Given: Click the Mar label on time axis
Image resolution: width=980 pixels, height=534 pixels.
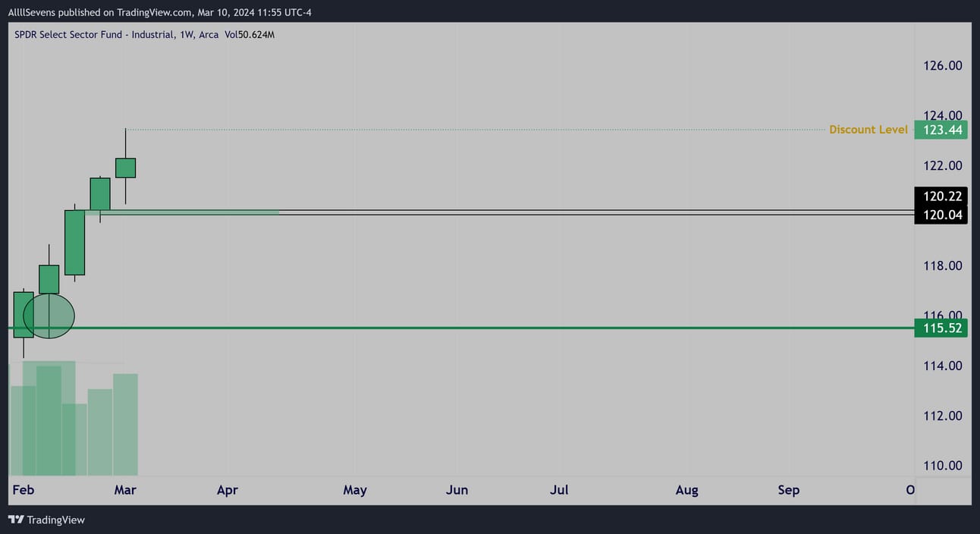Looking at the screenshot, I should tap(125, 490).
